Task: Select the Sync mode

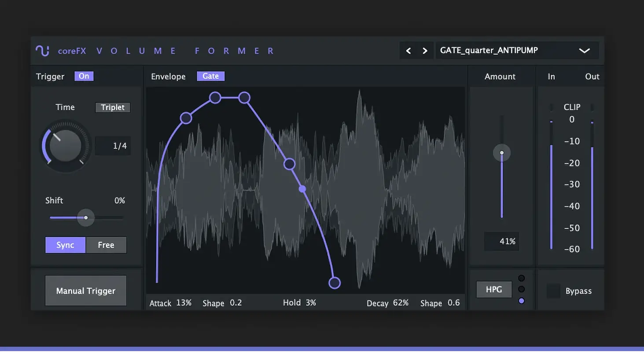Action: [x=65, y=245]
